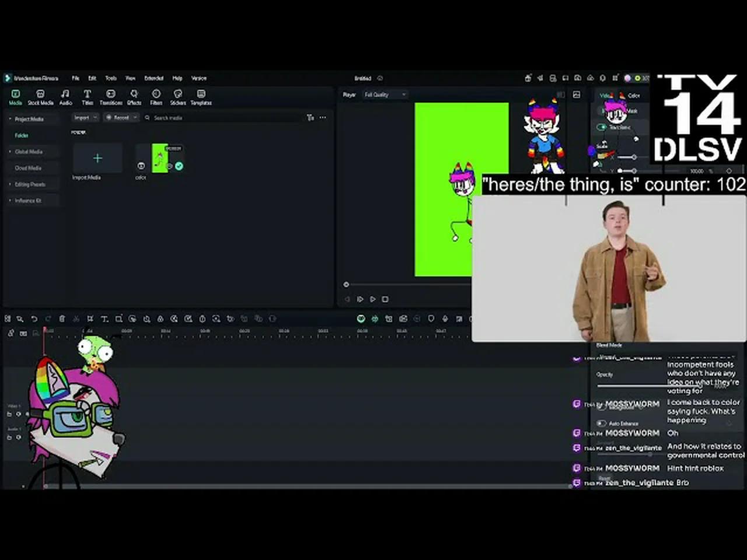Open the Stickers tab
This screenshot has height=560, width=747.
pyautogui.click(x=178, y=97)
